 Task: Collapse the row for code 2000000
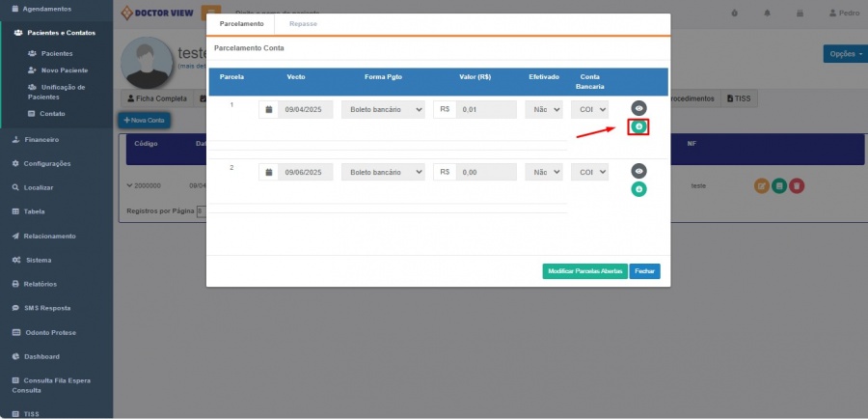pos(130,185)
